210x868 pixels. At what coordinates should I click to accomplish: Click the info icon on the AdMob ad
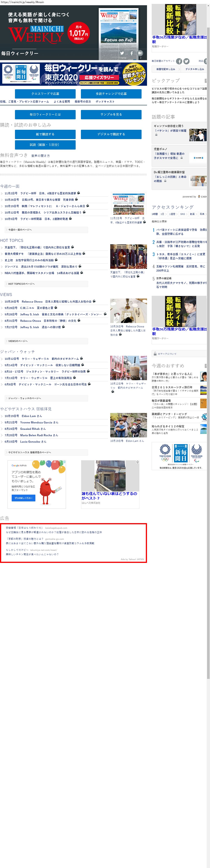point(64,462)
